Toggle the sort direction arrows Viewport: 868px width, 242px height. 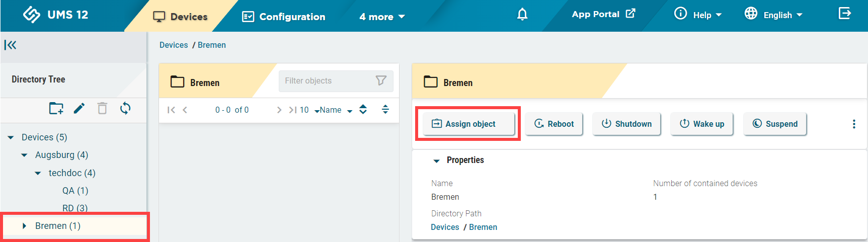pos(363,110)
